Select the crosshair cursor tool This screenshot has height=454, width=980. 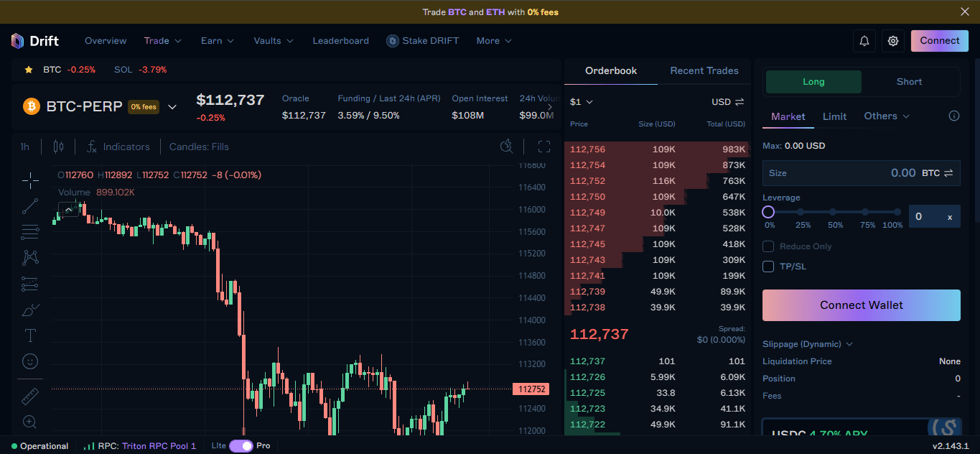30,180
